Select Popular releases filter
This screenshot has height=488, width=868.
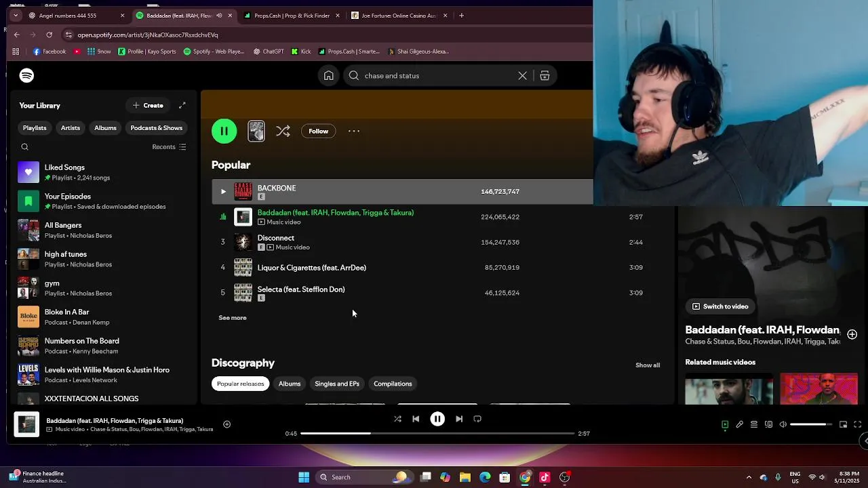pyautogui.click(x=240, y=384)
